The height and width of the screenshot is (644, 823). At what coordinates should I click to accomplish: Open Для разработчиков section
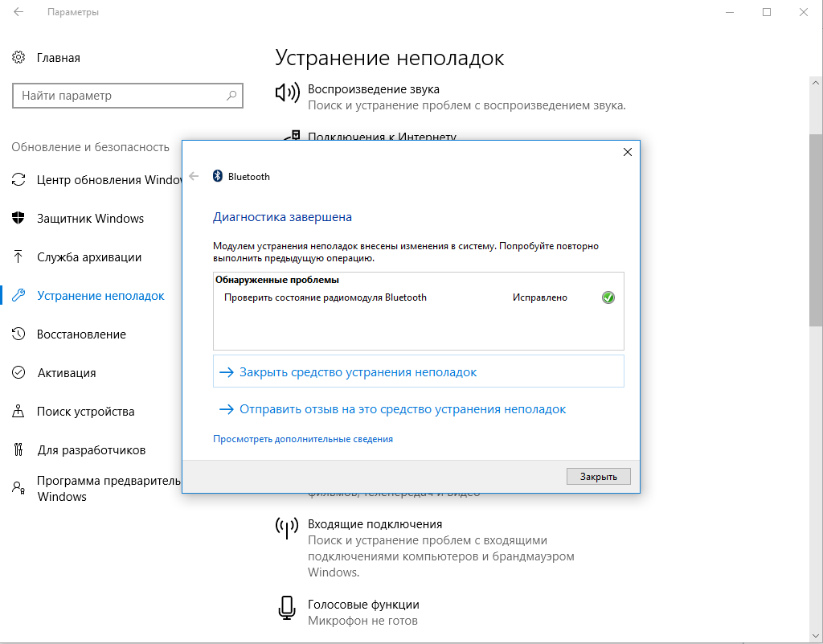click(91, 449)
